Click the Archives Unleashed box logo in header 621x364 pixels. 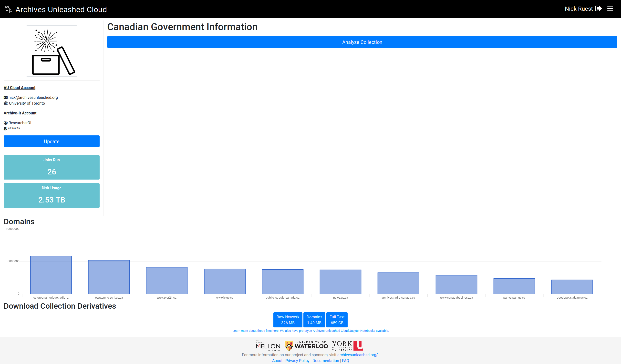click(8, 9)
